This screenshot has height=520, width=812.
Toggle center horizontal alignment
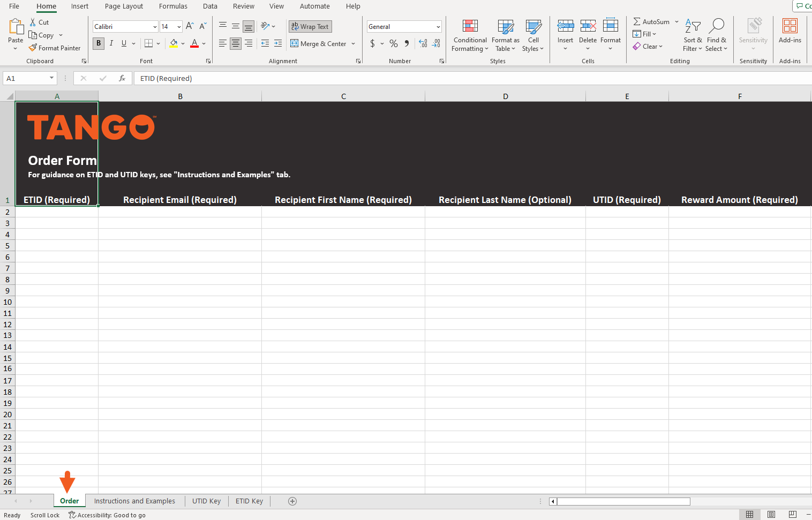236,43
